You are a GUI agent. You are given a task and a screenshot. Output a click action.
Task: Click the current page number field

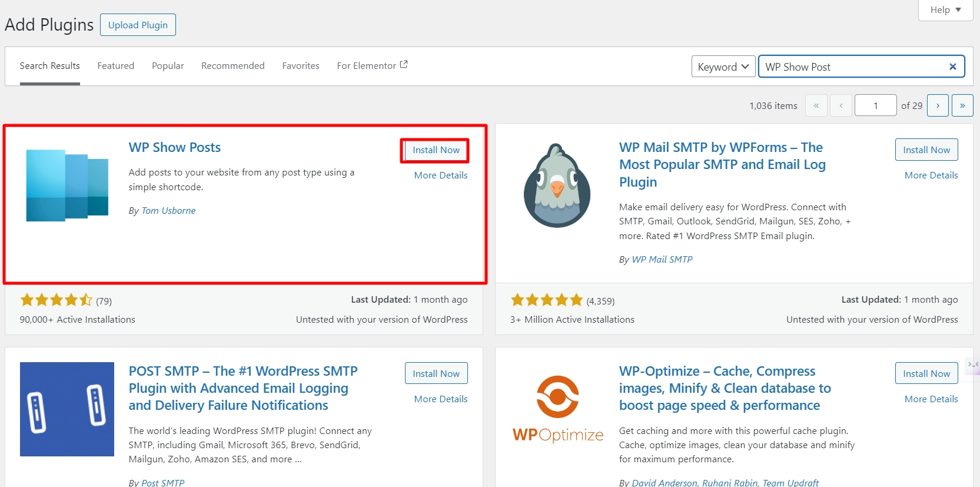(x=876, y=105)
